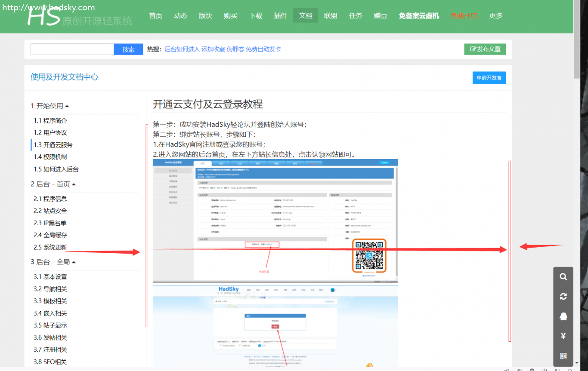Open doc item 3.8 SEO相关
The height and width of the screenshot is (371, 588).
pyautogui.click(x=50, y=362)
